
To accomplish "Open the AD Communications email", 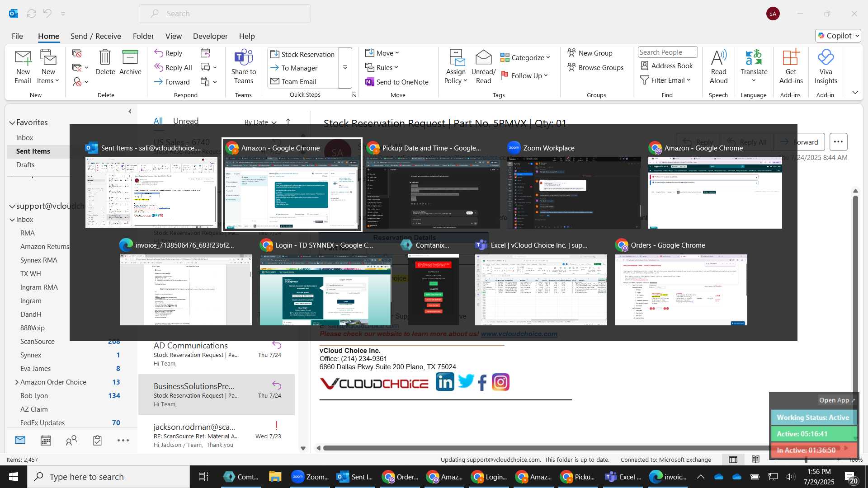I will click(217, 354).
